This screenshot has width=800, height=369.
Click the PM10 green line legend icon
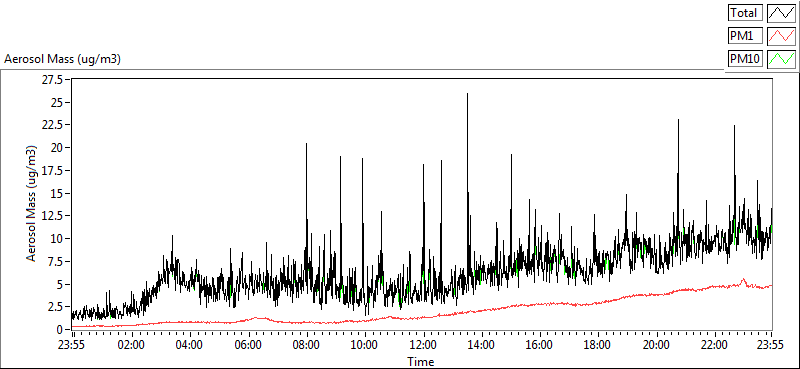[781, 59]
